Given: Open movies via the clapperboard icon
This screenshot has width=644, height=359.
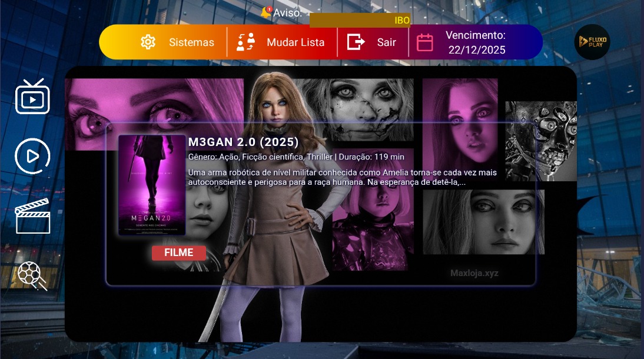Looking at the screenshot, I should click(32, 216).
